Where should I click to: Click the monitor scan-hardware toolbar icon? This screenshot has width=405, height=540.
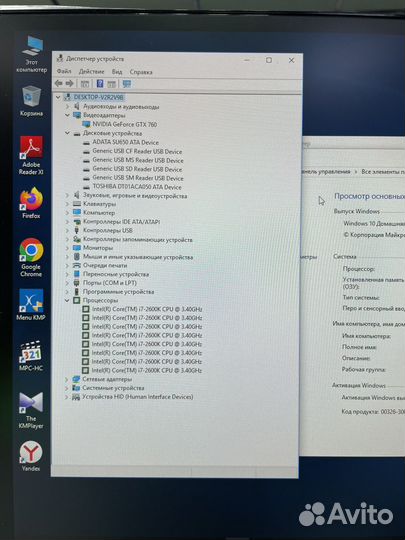coord(127,84)
